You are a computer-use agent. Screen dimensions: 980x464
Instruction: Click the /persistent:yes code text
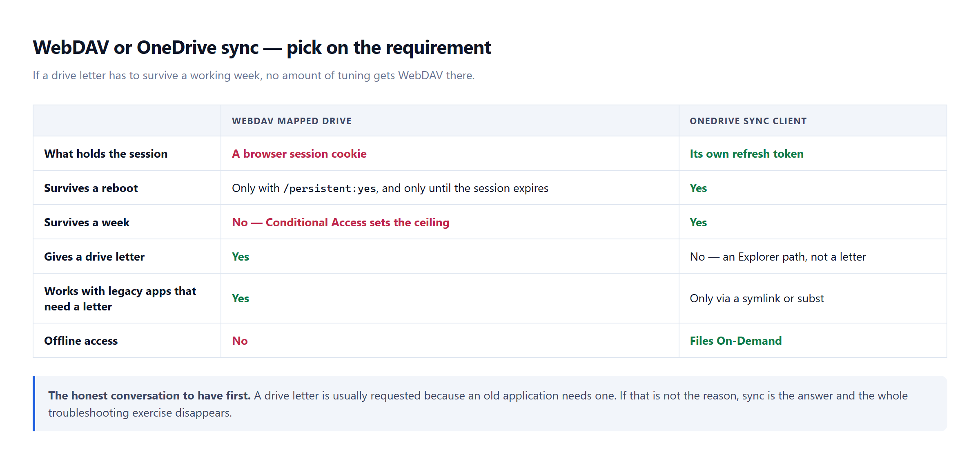click(x=330, y=188)
